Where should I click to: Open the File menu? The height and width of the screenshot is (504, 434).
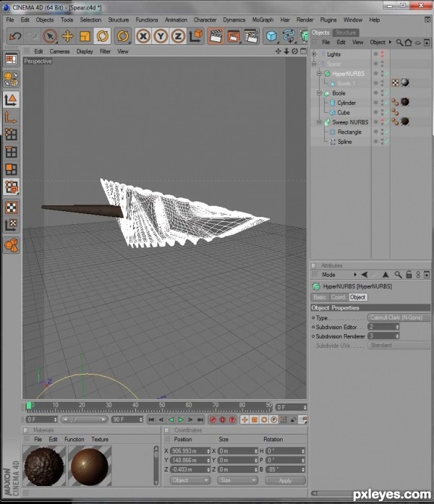point(10,20)
